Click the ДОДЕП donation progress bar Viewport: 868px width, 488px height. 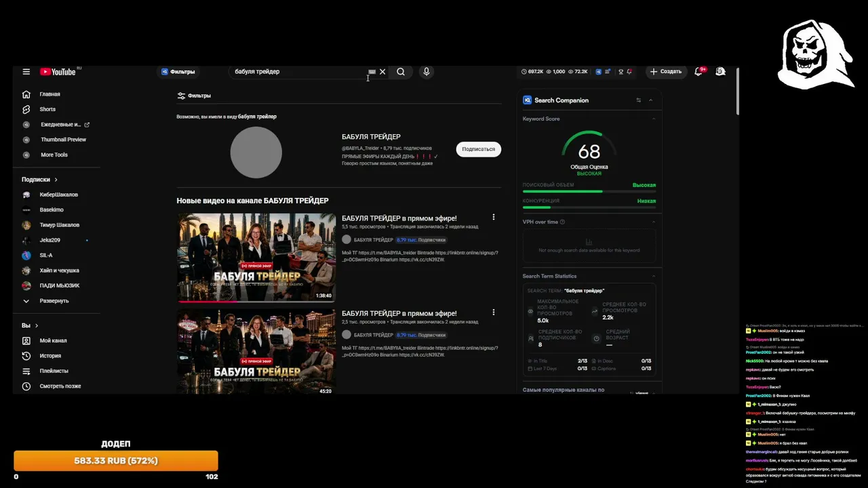[116, 461]
